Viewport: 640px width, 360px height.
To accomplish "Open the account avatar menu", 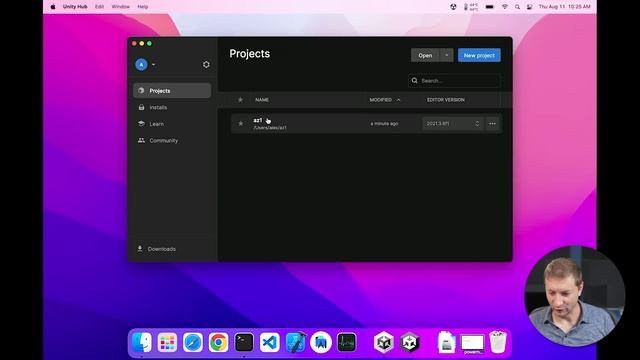I will [141, 64].
